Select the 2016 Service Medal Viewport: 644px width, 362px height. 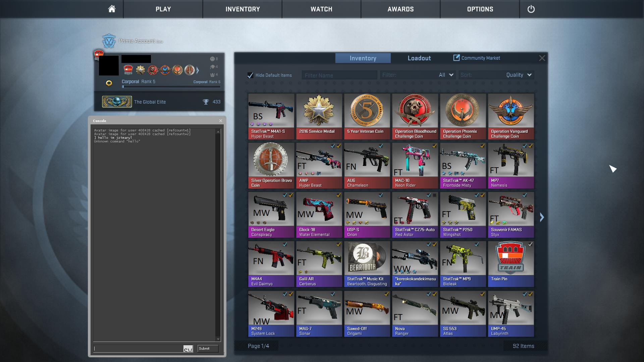point(319,116)
